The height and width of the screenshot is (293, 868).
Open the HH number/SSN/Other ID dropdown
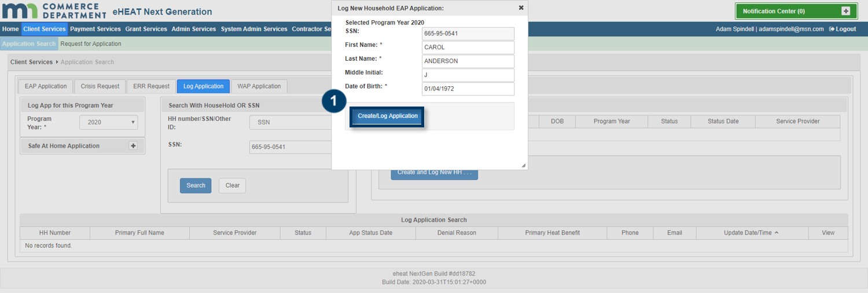(x=291, y=122)
